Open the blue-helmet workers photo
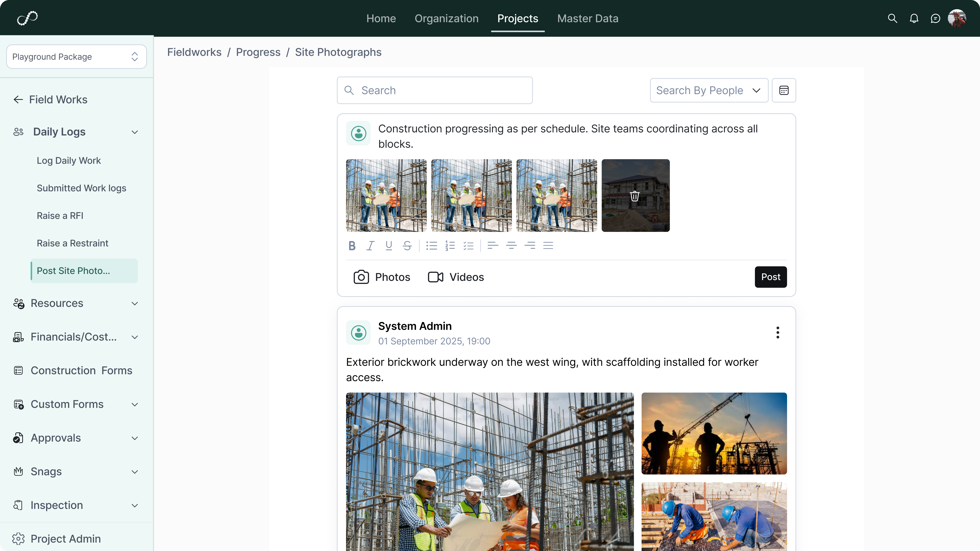Viewport: 980px width, 551px height. point(714,516)
